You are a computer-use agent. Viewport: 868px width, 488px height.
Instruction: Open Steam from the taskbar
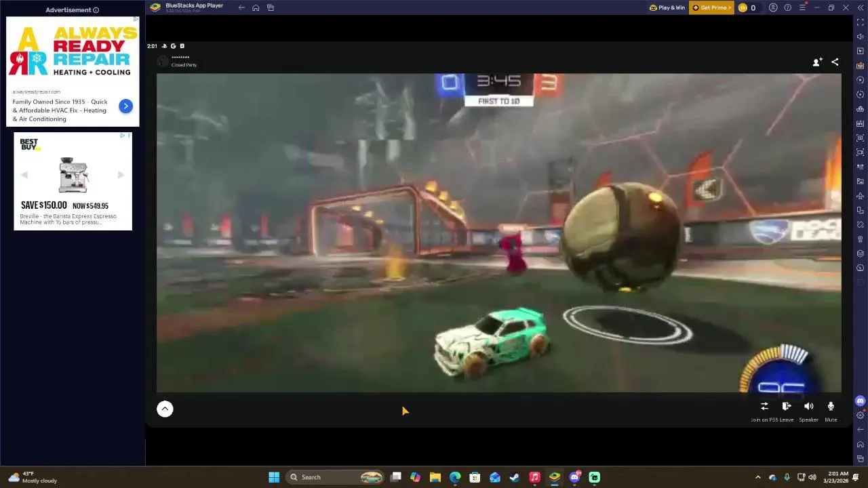(515, 477)
